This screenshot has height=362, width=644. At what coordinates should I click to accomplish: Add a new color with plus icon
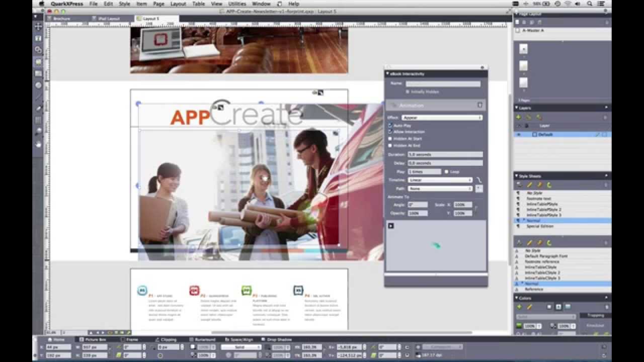coord(519,306)
